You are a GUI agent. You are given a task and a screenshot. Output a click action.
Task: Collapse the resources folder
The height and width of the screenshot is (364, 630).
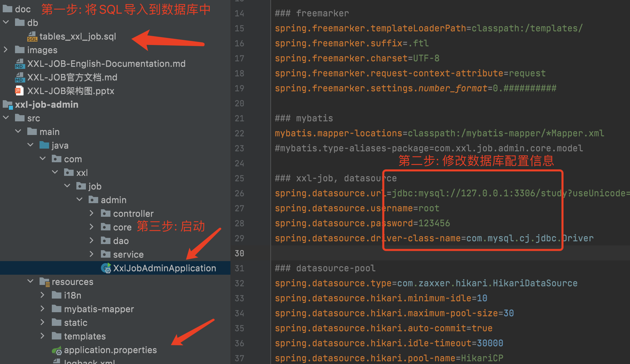coord(30,282)
